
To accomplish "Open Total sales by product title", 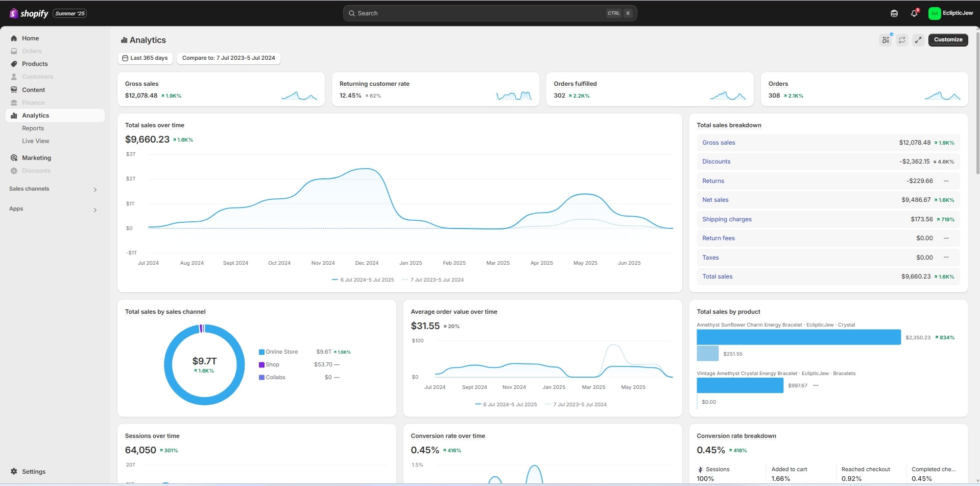I will coord(728,312).
